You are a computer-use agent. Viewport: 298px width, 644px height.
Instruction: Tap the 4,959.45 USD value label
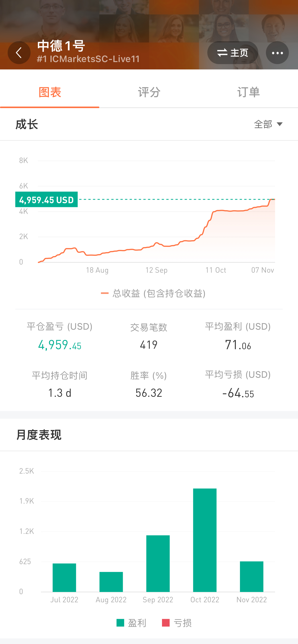pyautogui.click(x=46, y=200)
